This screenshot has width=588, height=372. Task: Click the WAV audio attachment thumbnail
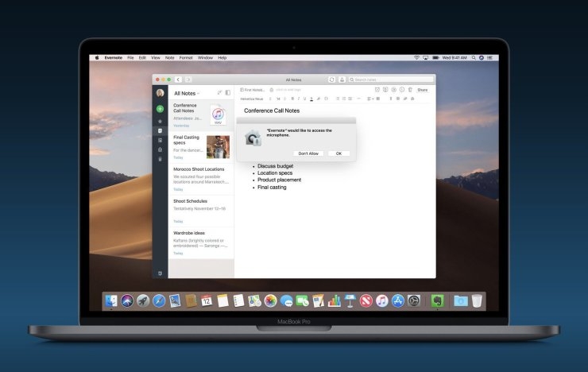coord(218,114)
